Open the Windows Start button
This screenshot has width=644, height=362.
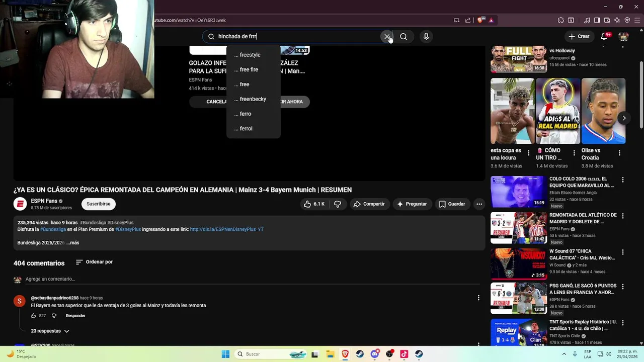225,354
